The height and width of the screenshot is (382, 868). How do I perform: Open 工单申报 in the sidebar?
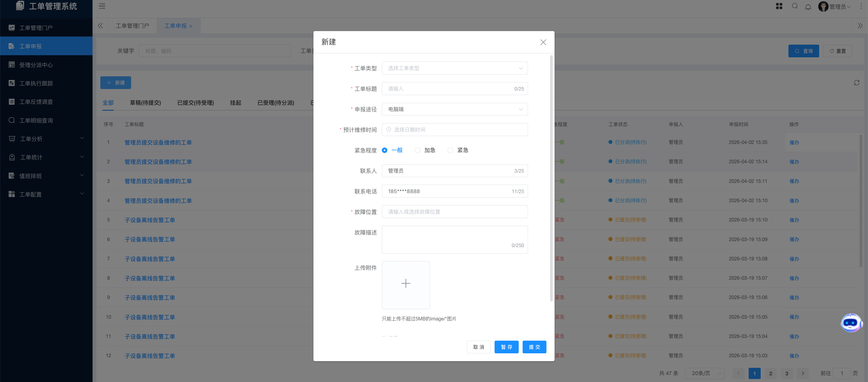pos(46,46)
